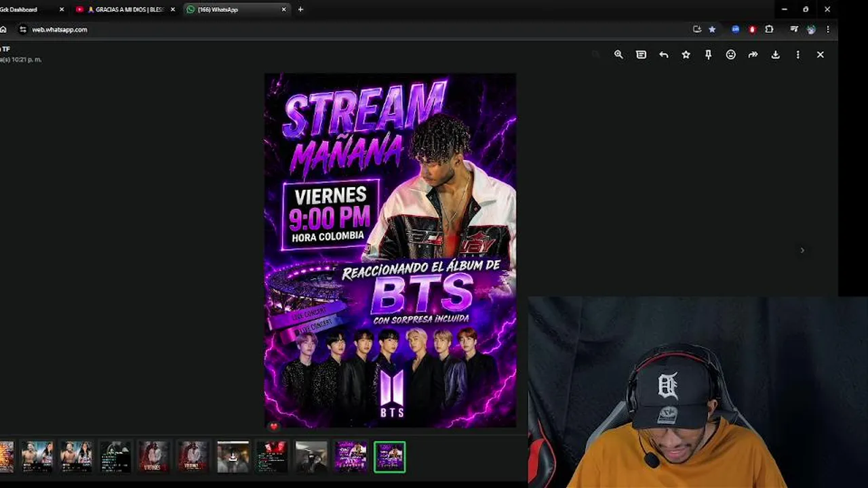
Task: Download the image with the download icon
Action: [775, 55]
